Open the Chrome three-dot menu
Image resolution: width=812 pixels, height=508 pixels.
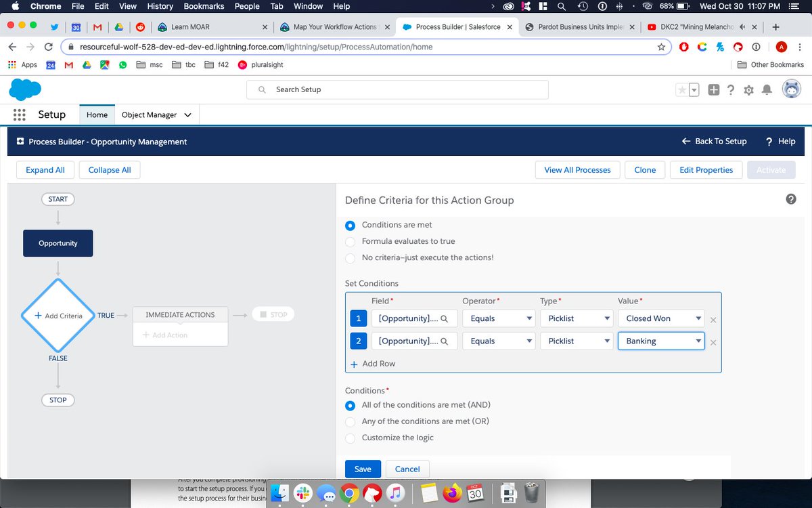(x=800, y=47)
